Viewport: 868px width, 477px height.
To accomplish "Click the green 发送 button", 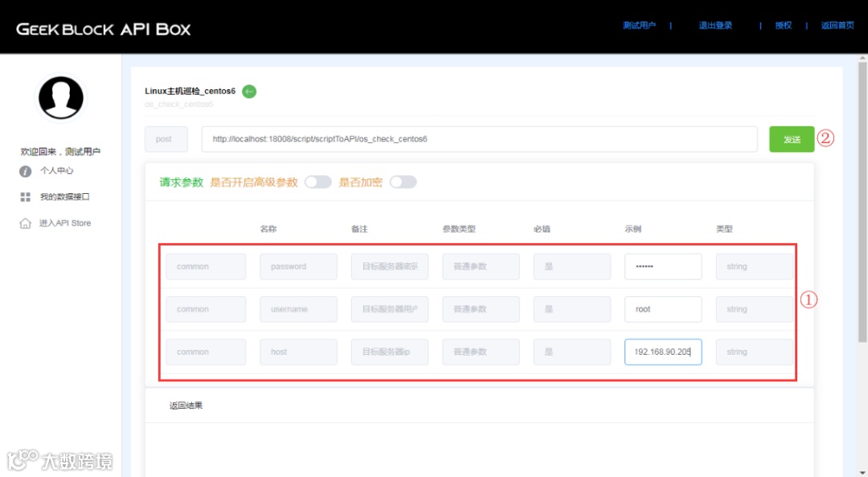I will click(792, 139).
